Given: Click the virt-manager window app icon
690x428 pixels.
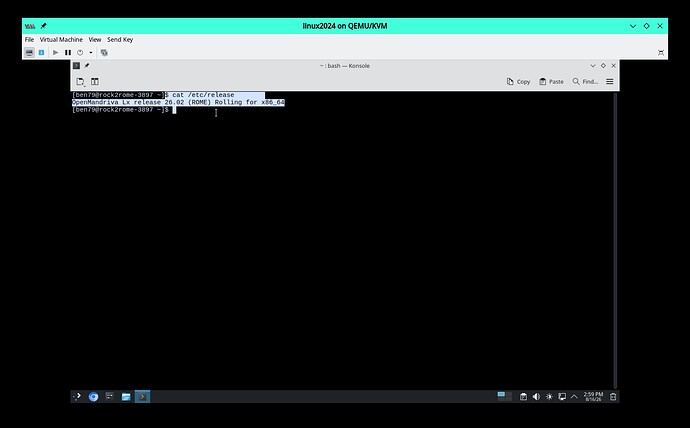Looking at the screenshot, I should click(30, 26).
